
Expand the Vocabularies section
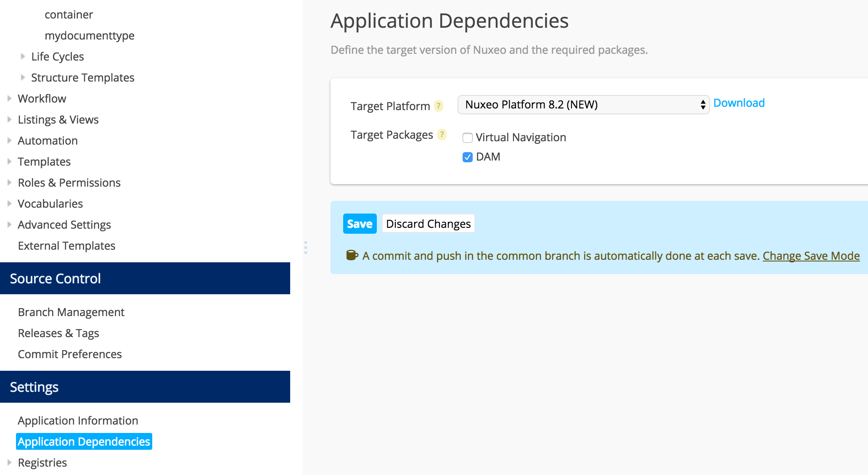pos(9,203)
